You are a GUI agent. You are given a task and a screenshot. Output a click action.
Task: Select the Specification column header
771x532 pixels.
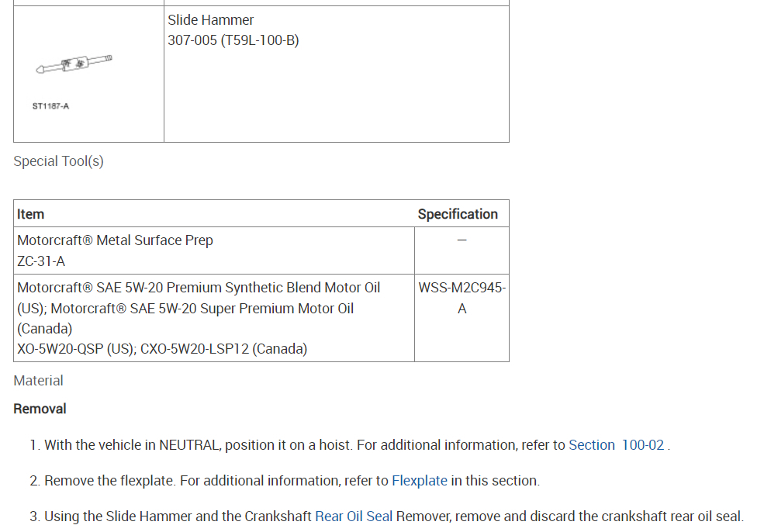(458, 214)
